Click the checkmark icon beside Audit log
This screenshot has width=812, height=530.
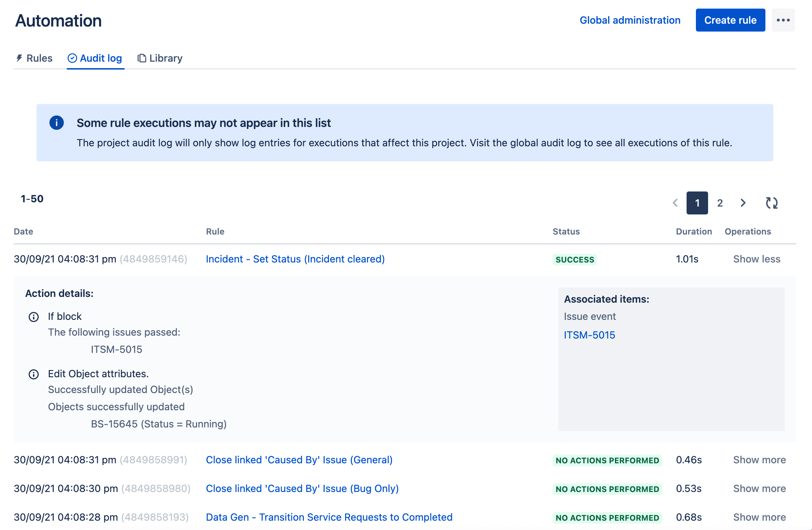point(72,58)
